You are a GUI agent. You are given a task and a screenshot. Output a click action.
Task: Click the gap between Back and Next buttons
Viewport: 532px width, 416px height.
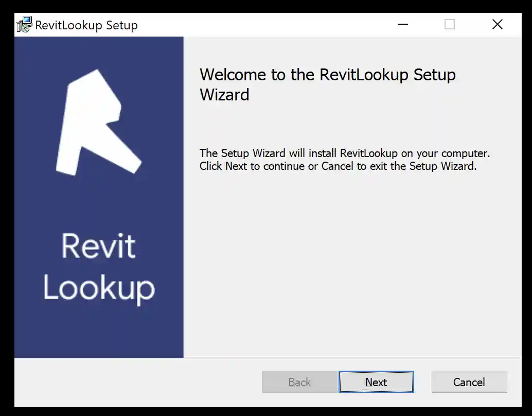coord(340,382)
